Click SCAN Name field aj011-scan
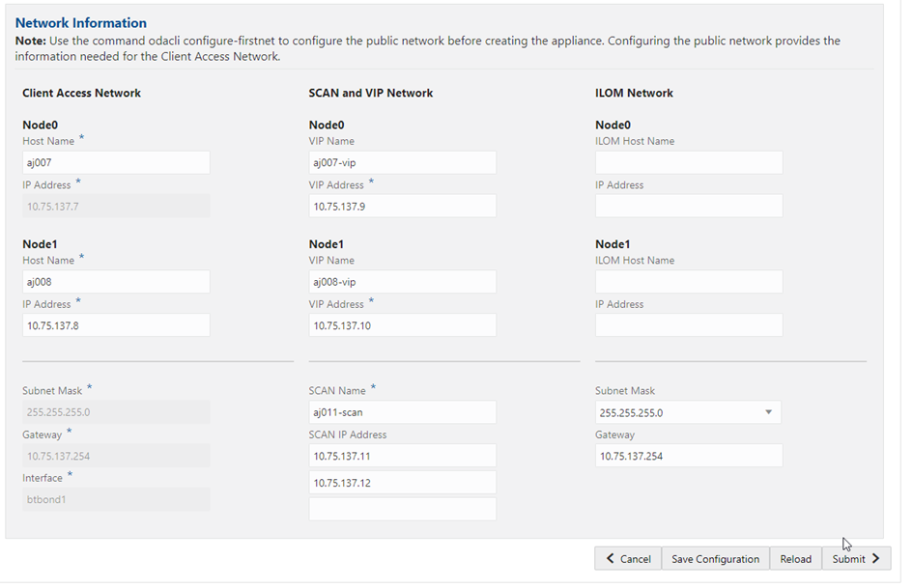913x588 pixels. 402,412
